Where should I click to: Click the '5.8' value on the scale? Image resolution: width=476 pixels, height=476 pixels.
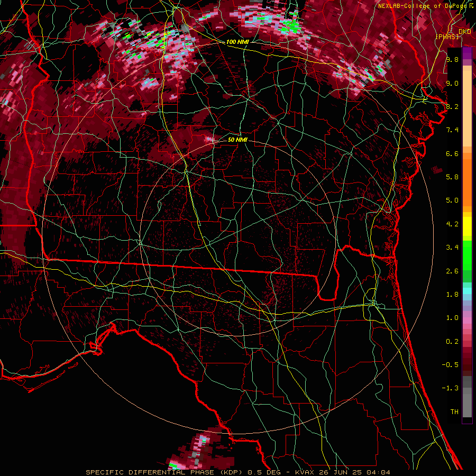tap(452, 177)
